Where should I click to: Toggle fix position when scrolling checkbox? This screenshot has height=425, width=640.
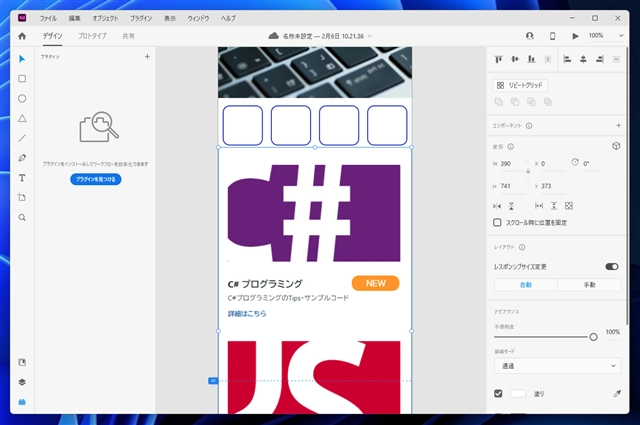(x=497, y=223)
